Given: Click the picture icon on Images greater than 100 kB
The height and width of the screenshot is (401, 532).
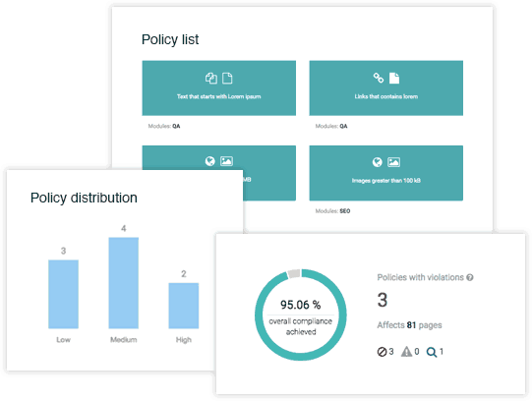Looking at the screenshot, I should point(394,162).
